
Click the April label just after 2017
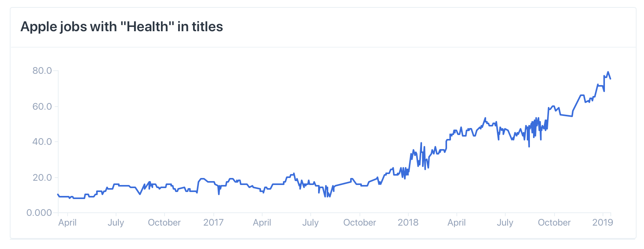pos(262,222)
